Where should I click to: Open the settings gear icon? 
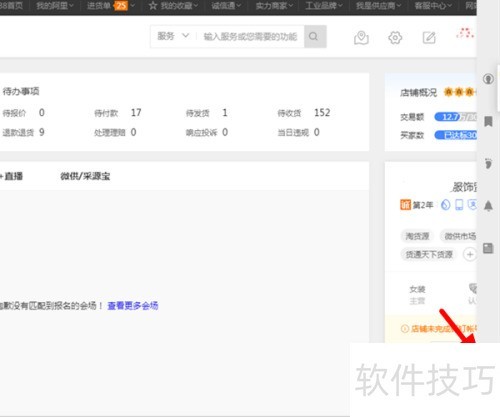click(395, 37)
